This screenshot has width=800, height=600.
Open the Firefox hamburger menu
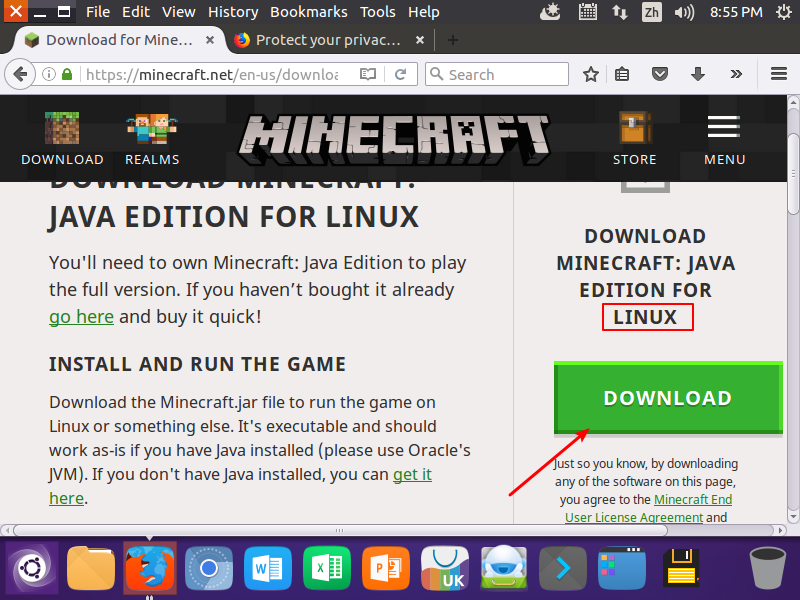coord(779,74)
